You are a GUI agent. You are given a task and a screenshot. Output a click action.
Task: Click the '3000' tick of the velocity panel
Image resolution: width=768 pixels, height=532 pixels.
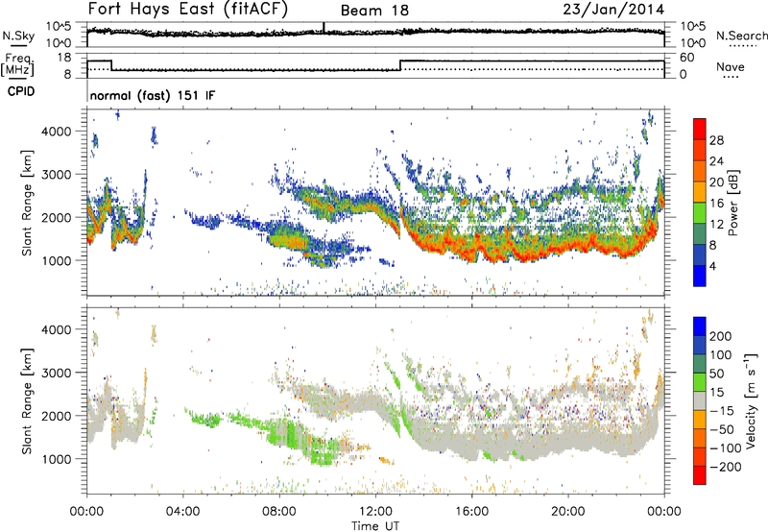56,373
